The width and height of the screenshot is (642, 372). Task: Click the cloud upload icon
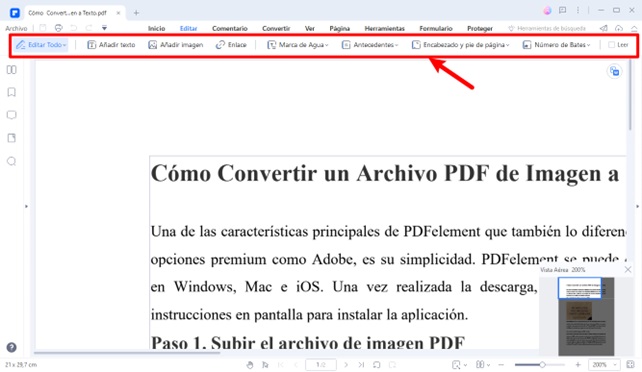point(619,28)
